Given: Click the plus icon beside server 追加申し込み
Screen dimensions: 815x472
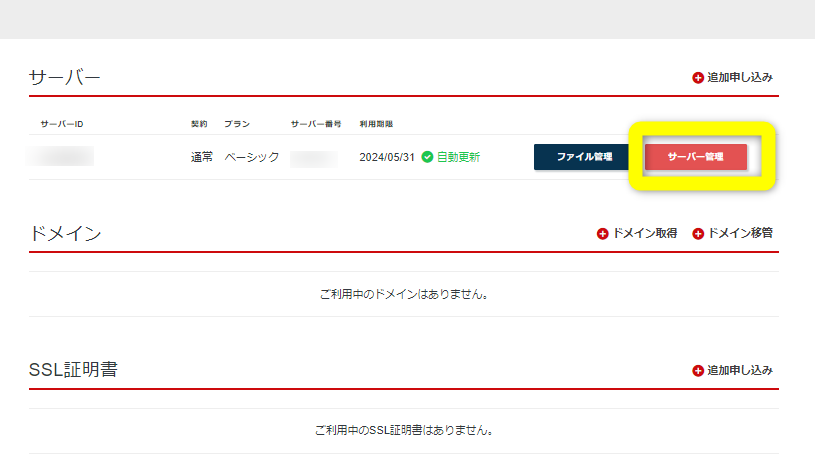Looking at the screenshot, I should [698, 78].
